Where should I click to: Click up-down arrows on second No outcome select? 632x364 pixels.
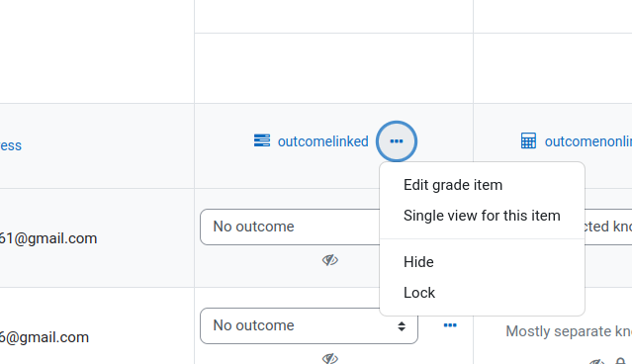(x=401, y=326)
